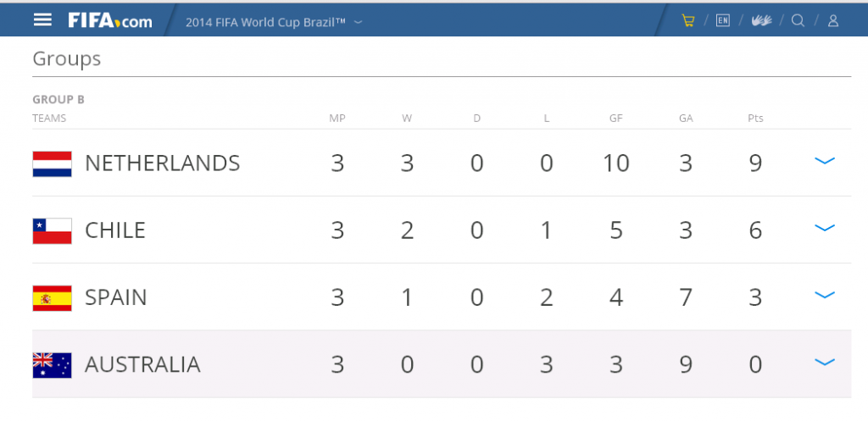The width and height of the screenshot is (868, 421).
Task: Open the 2014 FIFA World Cup Brazil dropdown
Action: click(x=274, y=22)
